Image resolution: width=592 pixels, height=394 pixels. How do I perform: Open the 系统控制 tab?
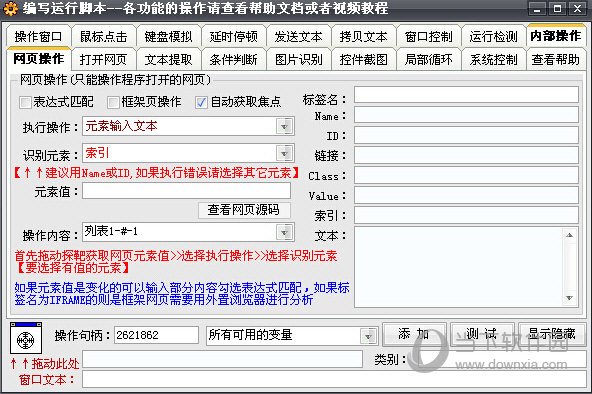493,60
